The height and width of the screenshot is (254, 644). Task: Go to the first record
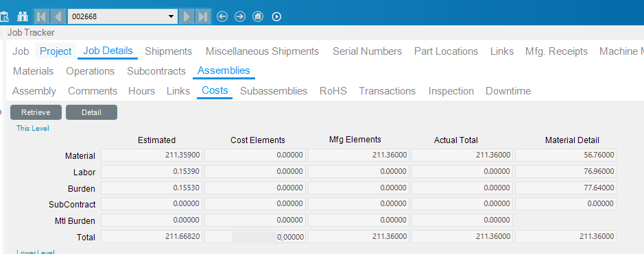41,17
